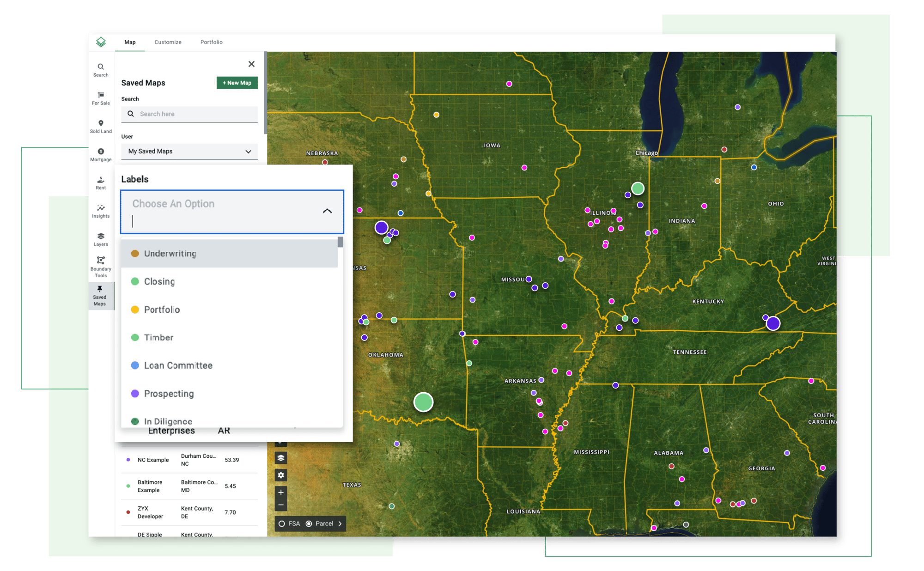Image resolution: width=924 pixels, height=571 pixels.
Task: Choose the Portfolio label option
Action: pos(229,310)
